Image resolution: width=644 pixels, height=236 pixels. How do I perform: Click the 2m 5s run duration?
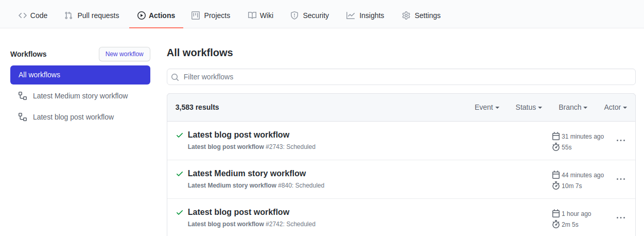coord(570,224)
